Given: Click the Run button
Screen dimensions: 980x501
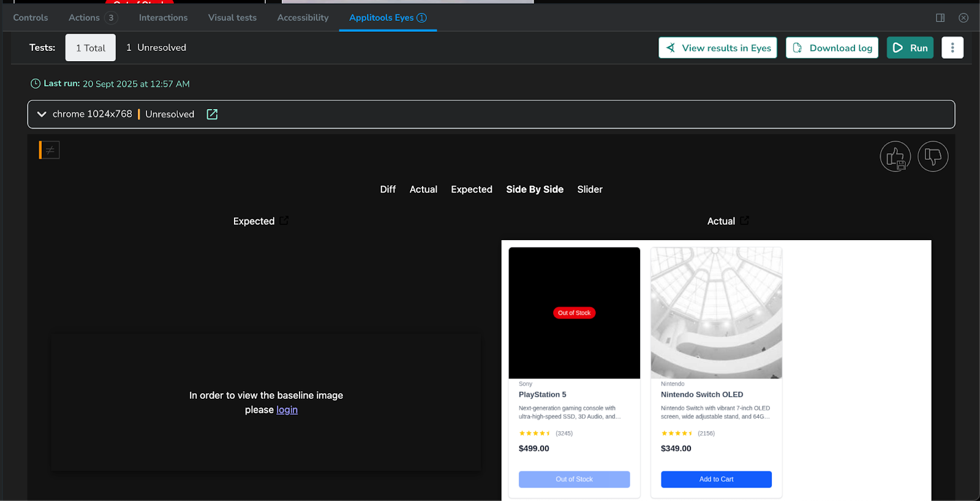Looking at the screenshot, I should (910, 48).
